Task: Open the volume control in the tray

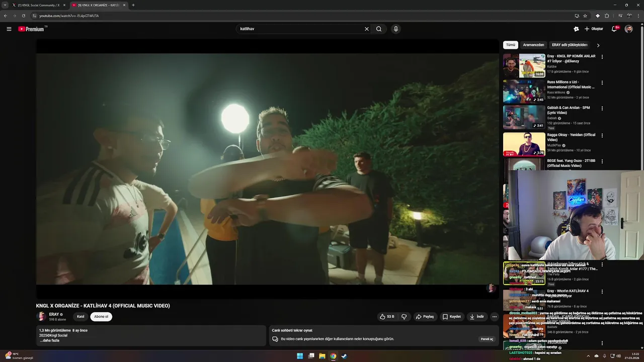Action: (618, 356)
